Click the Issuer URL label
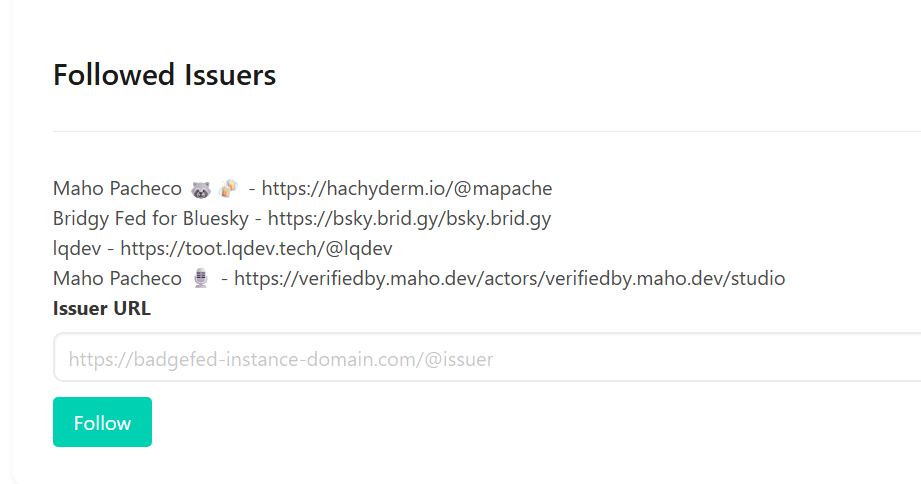 click(102, 308)
